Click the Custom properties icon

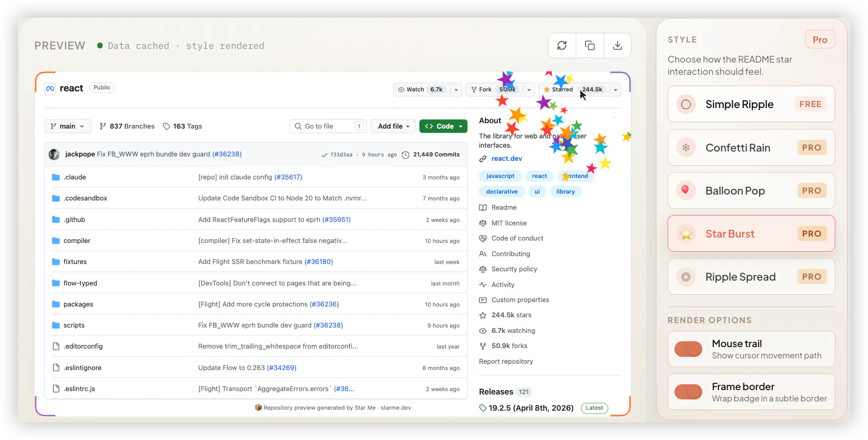pyautogui.click(x=483, y=300)
